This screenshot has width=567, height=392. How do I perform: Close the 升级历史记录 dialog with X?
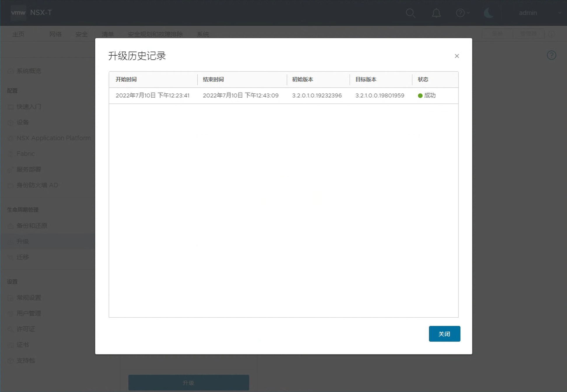(x=457, y=56)
